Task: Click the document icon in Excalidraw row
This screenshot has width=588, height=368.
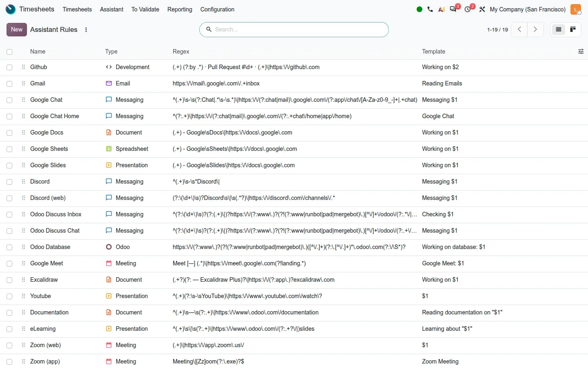Action: pyautogui.click(x=109, y=280)
